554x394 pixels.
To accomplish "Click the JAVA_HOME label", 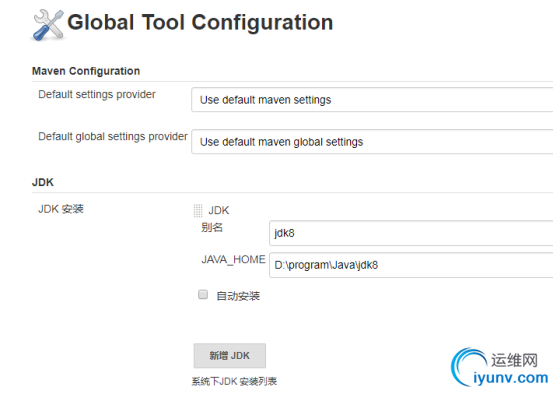I will coord(233,260).
